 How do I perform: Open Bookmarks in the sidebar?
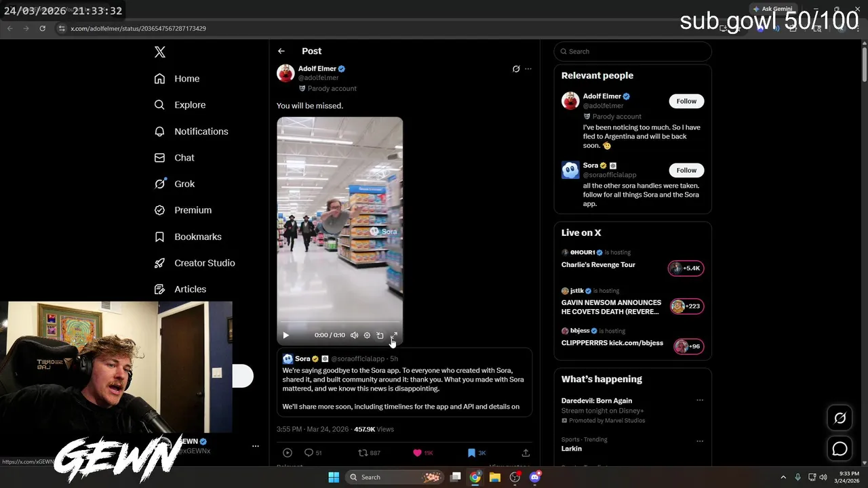[x=187, y=237]
